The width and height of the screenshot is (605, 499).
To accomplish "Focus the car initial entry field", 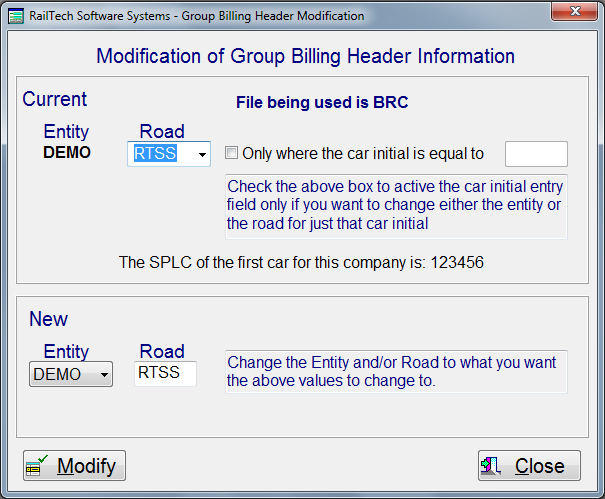I will [x=536, y=154].
